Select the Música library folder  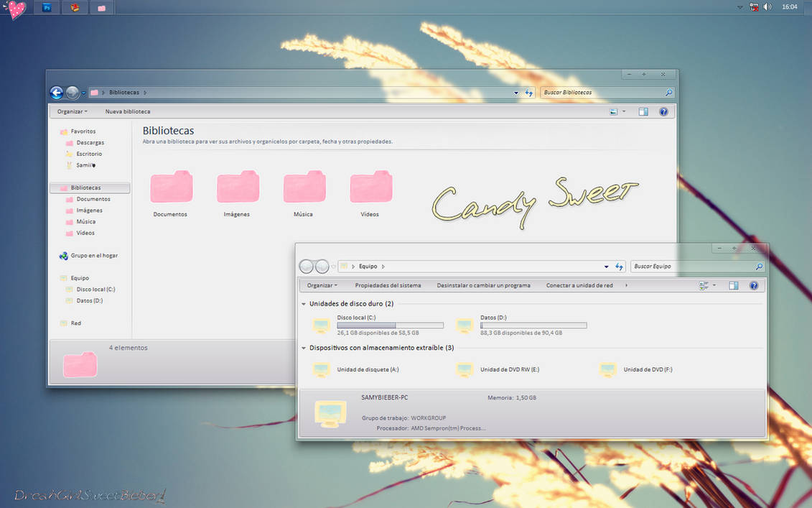point(304,193)
